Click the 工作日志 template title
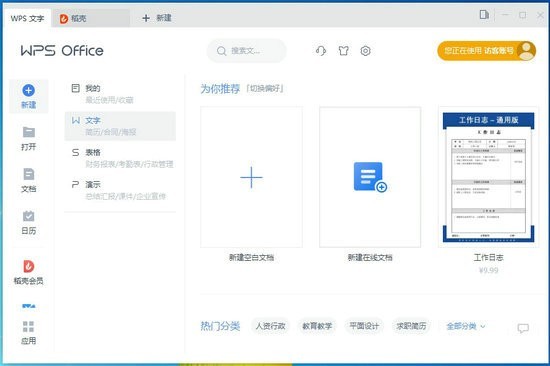Screen dimensions: 550x366 [x=488, y=258]
